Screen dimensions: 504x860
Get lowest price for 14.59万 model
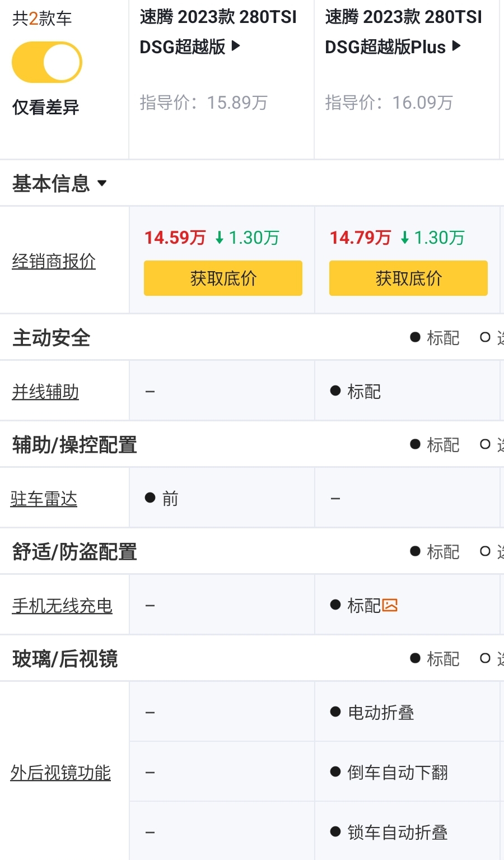(x=223, y=278)
